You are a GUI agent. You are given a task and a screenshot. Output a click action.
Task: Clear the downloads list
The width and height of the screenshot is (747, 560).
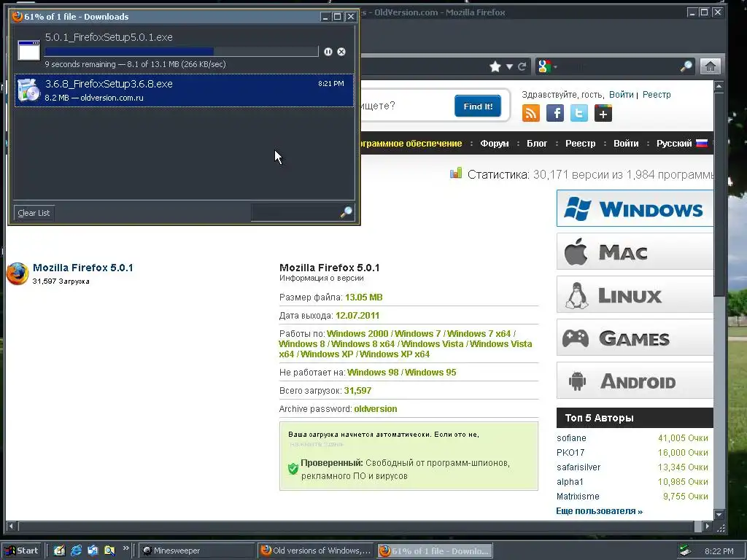[34, 213]
